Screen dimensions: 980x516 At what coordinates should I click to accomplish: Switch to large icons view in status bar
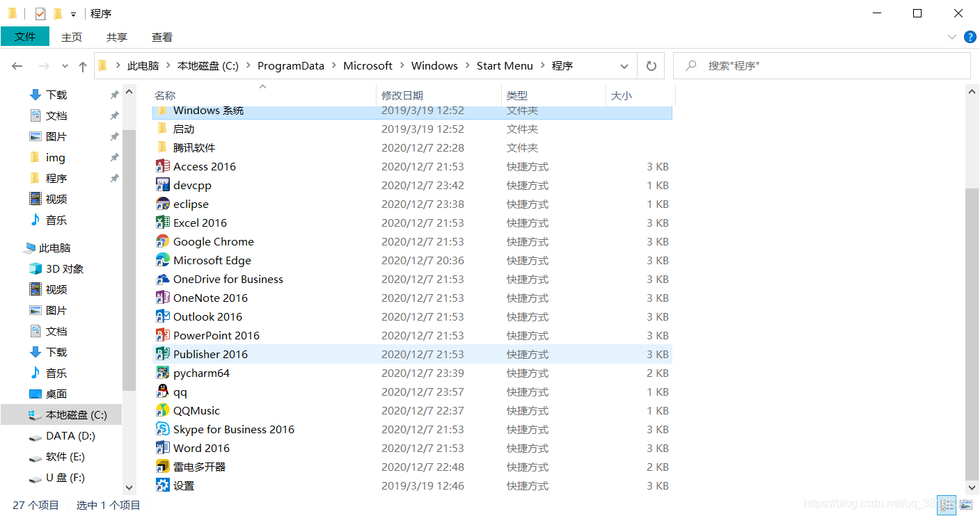point(965,505)
